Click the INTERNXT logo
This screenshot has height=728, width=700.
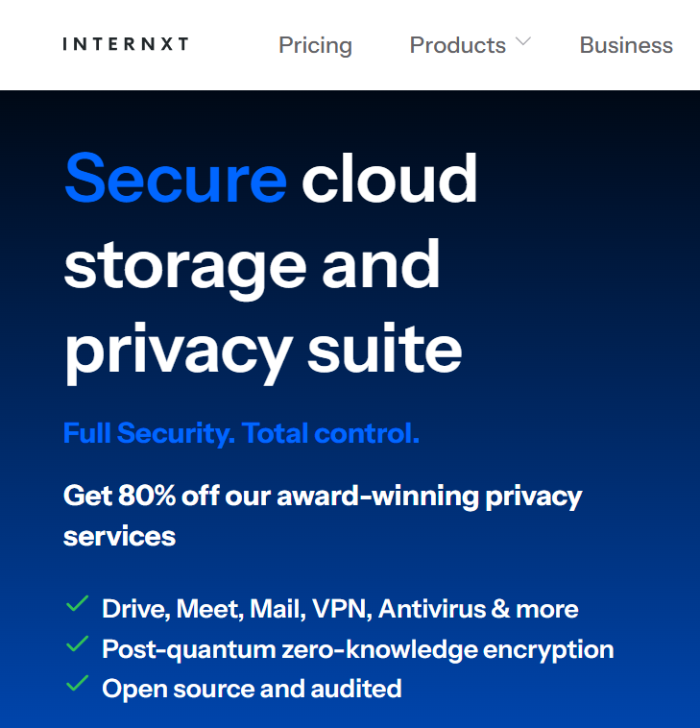[126, 44]
